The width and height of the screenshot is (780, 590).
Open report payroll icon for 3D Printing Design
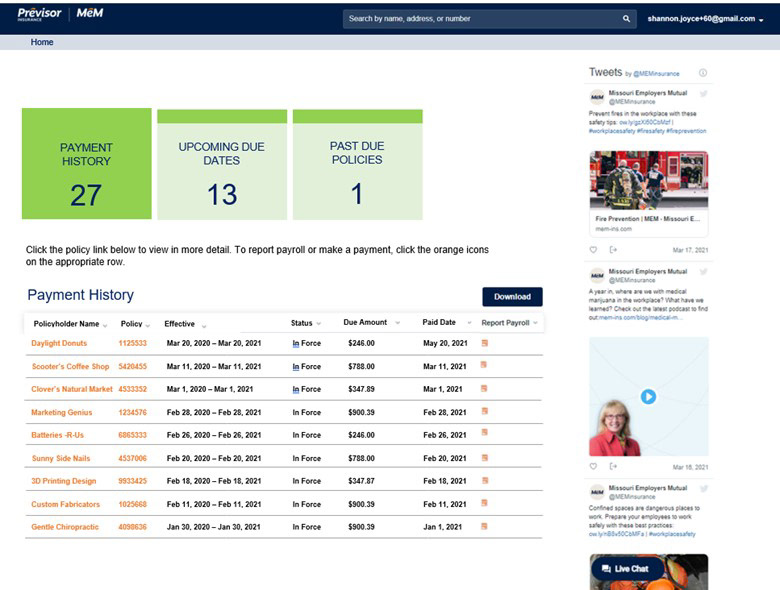tap(485, 480)
